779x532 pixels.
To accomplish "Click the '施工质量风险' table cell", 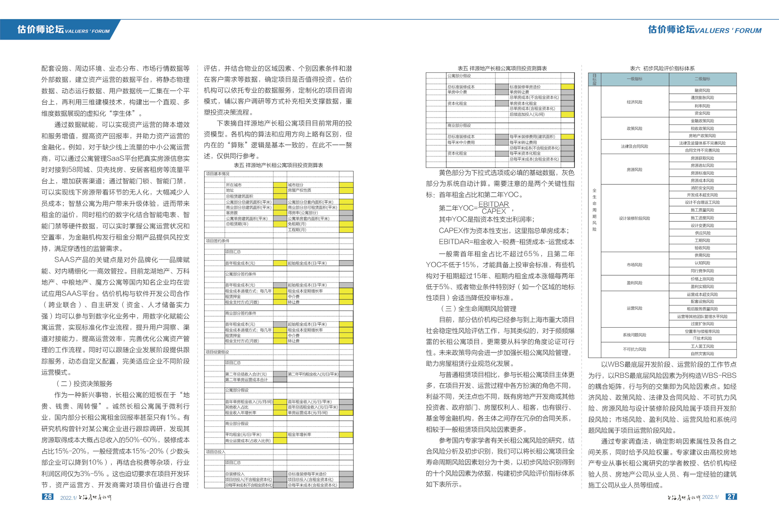I will tap(703, 210).
